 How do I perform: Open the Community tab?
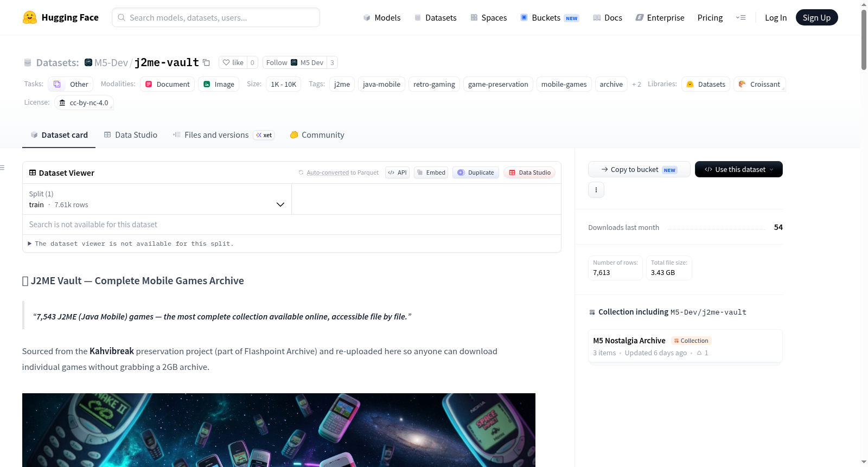click(317, 135)
